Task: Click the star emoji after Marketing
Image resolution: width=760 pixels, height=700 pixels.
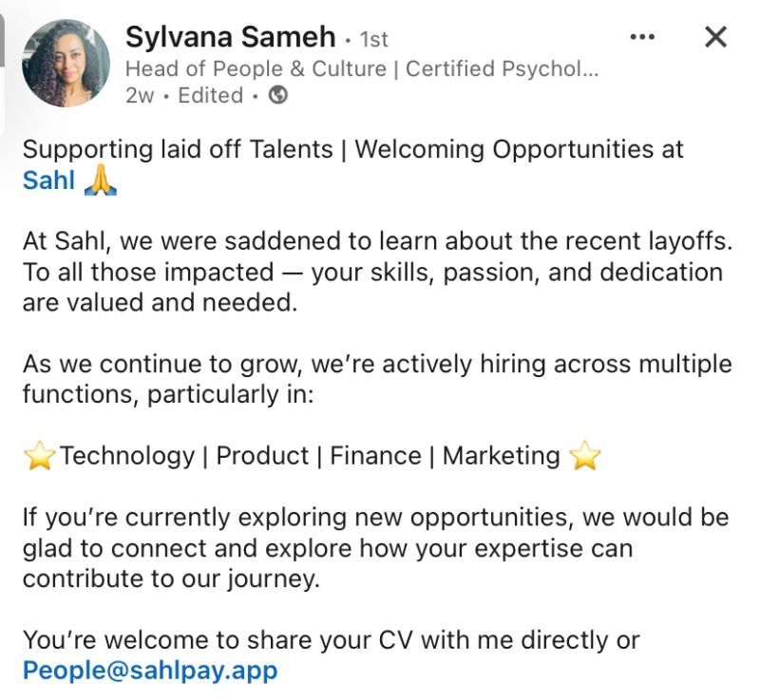Action: (584, 457)
